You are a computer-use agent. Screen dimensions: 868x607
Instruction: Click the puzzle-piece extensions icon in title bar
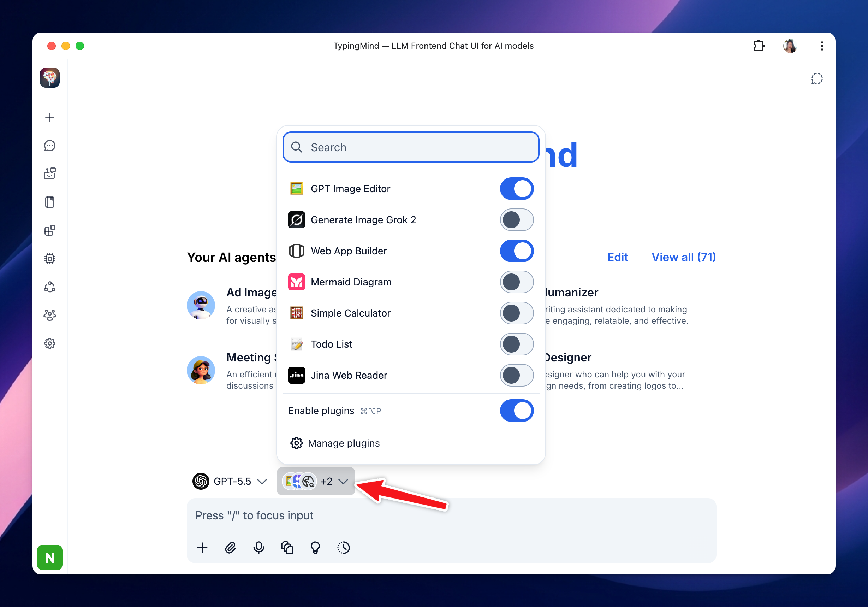[759, 46]
